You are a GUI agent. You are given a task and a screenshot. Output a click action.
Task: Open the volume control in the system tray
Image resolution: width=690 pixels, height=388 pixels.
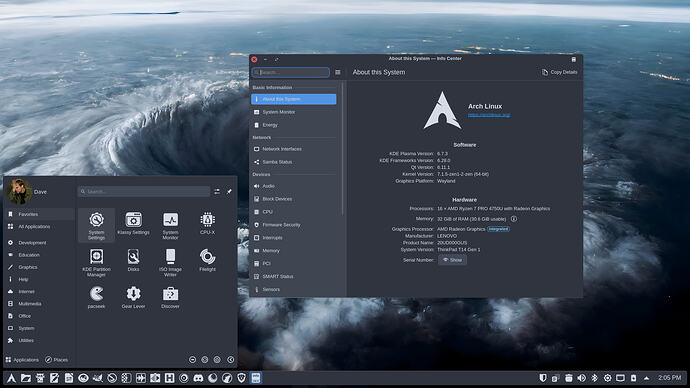[581, 378]
